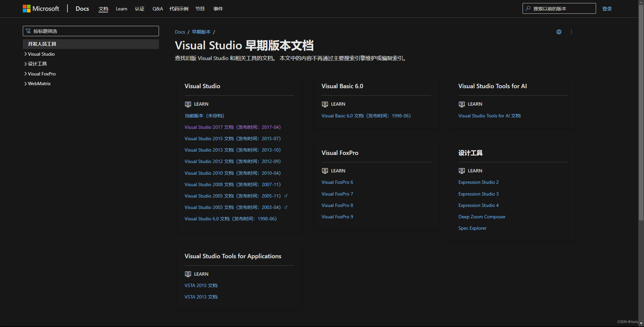The height and width of the screenshot is (327, 644).
Task: Open Visual Studio 2012 文档 link
Action: (232, 161)
